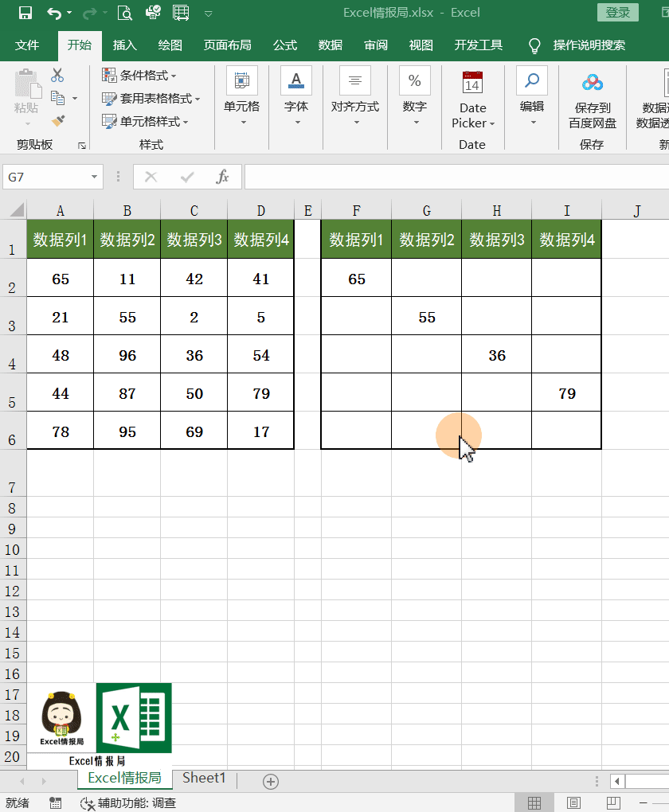Click the 字体 font icon
Viewport: 669px width, 812px height.
tap(296, 80)
